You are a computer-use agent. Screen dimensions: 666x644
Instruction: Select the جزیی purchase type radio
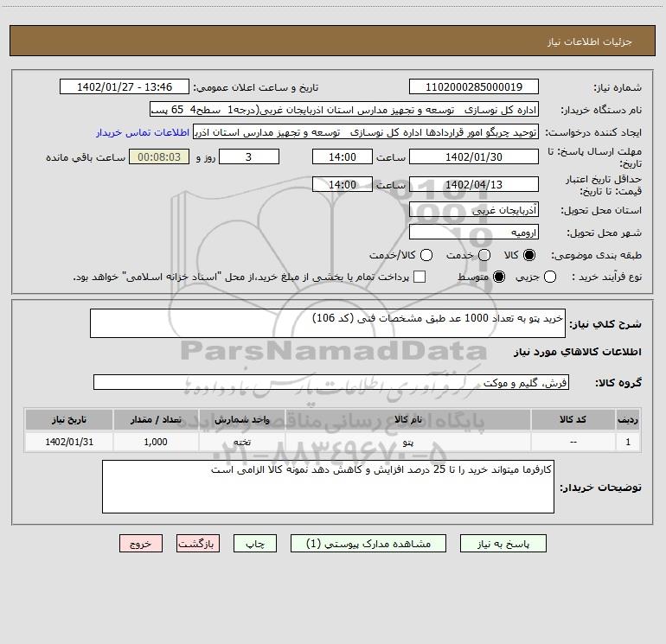549,277
